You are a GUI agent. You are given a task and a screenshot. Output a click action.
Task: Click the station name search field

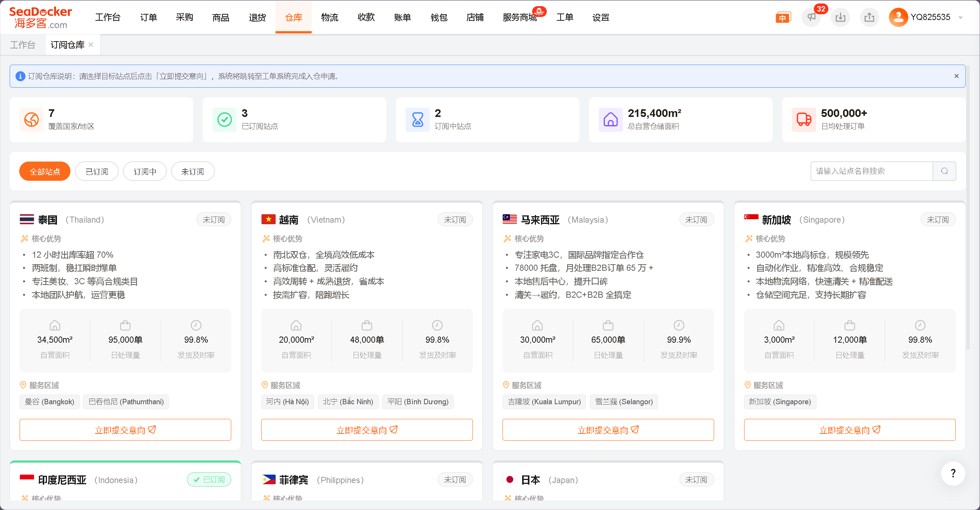pyautogui.click(x=871, y=171)
